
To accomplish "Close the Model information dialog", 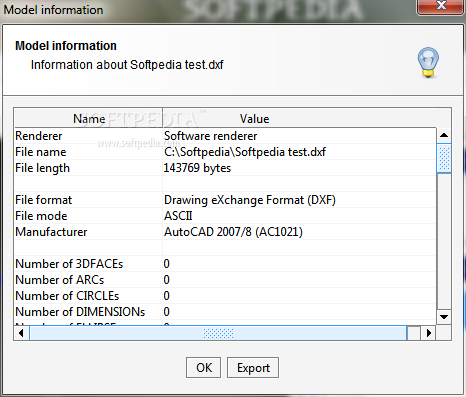I will 441,6.
